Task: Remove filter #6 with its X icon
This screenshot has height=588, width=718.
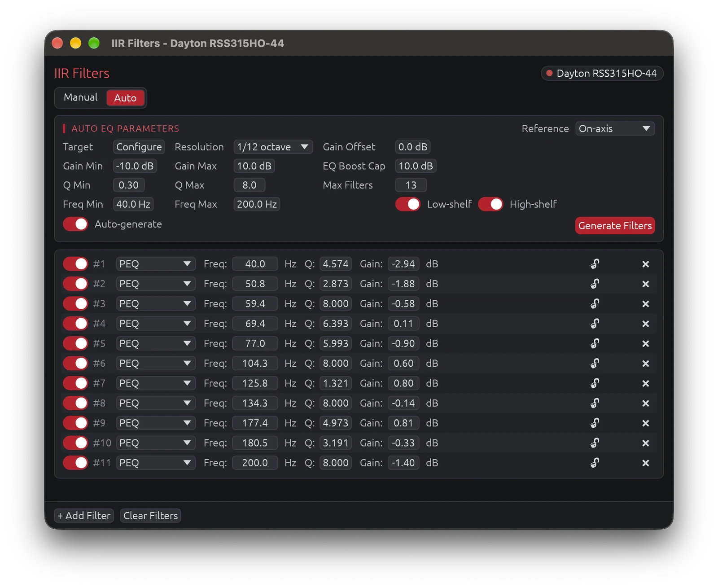Action: (x=646, y=363)
